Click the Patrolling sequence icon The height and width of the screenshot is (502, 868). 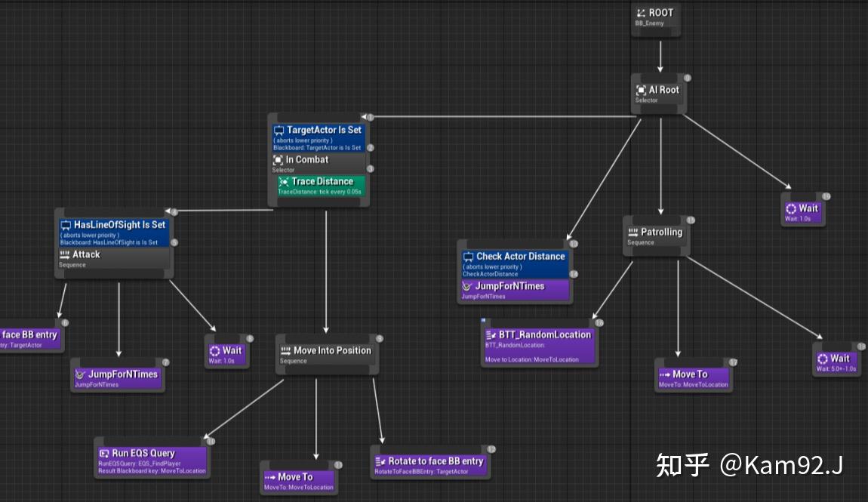point(633,232)
